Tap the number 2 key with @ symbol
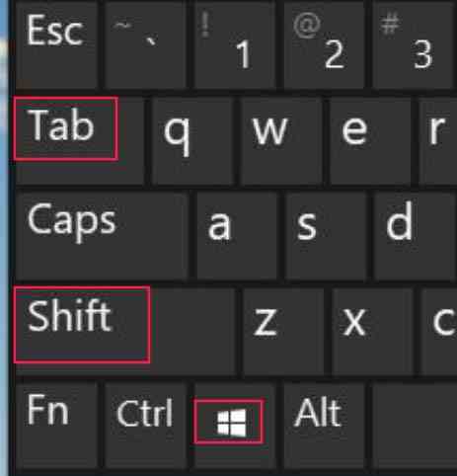 click(x=324, y=44)
